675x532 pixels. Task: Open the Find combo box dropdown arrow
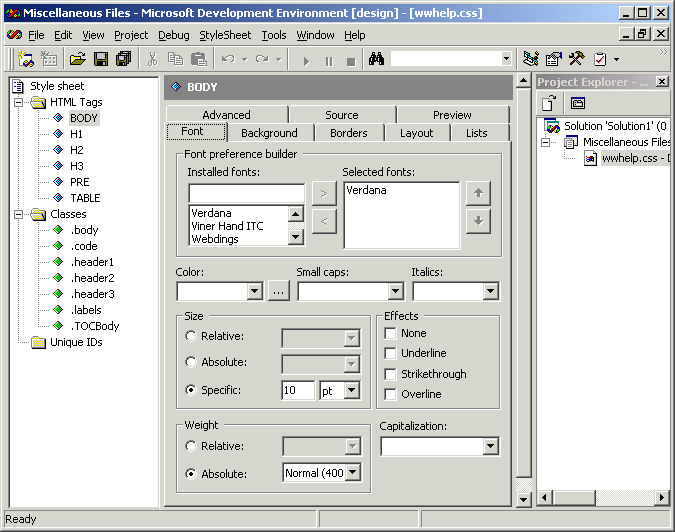click(506, 59)
